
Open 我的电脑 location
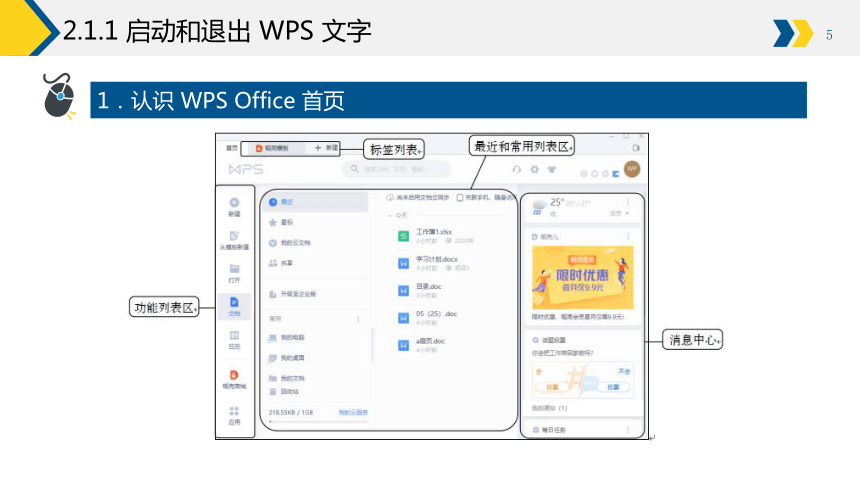click(x=286, y=338)
